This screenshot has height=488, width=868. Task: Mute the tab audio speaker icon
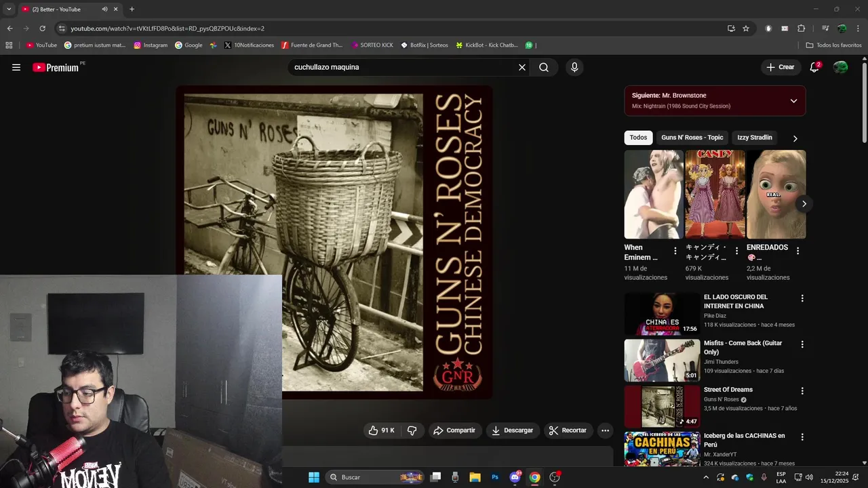104,9
